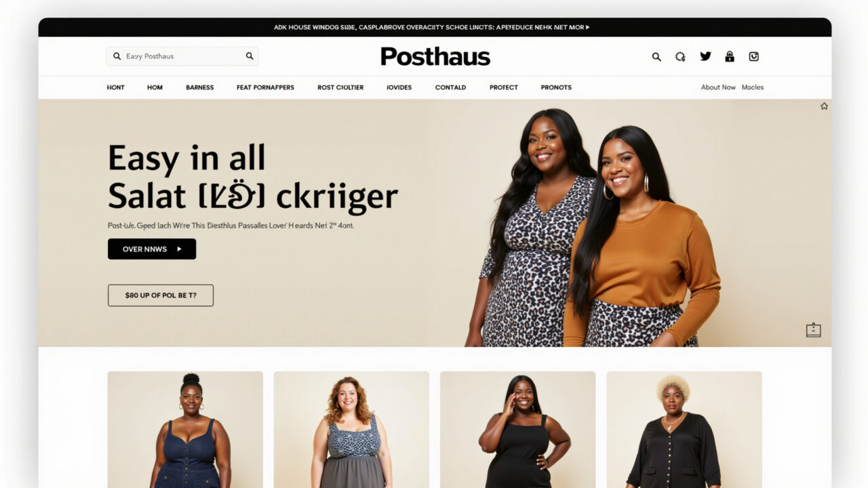Screen dimensions: 868x488
Task: Open the HONT menu item
Action: [116, 87]
